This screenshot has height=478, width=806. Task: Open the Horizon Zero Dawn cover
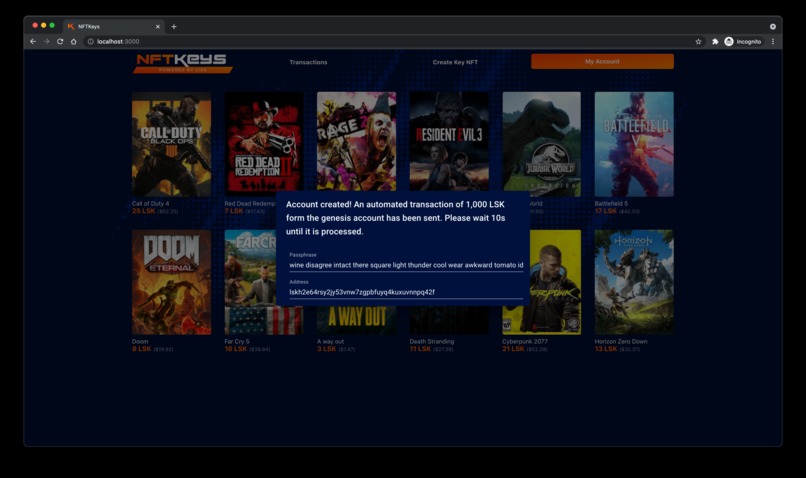[x=634, y=282]
